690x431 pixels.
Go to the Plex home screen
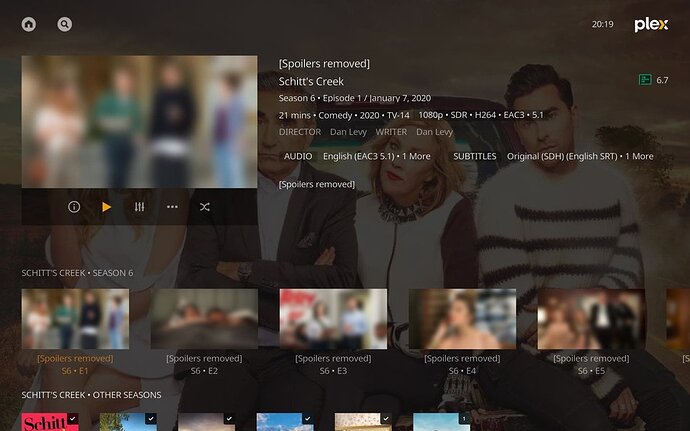[29, 24]
